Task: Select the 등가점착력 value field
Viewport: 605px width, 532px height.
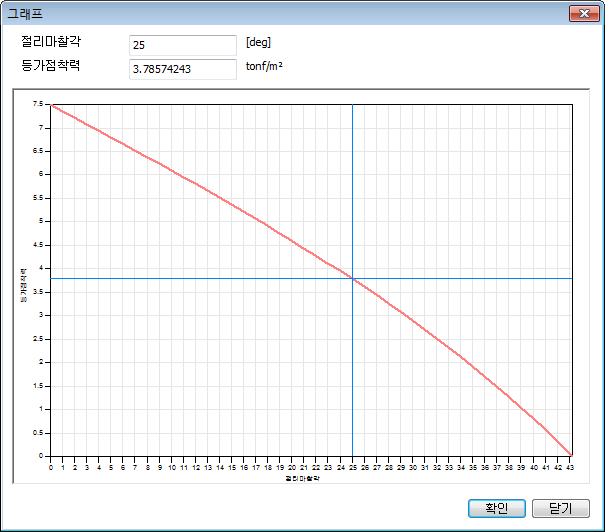Action: (182, 69)
